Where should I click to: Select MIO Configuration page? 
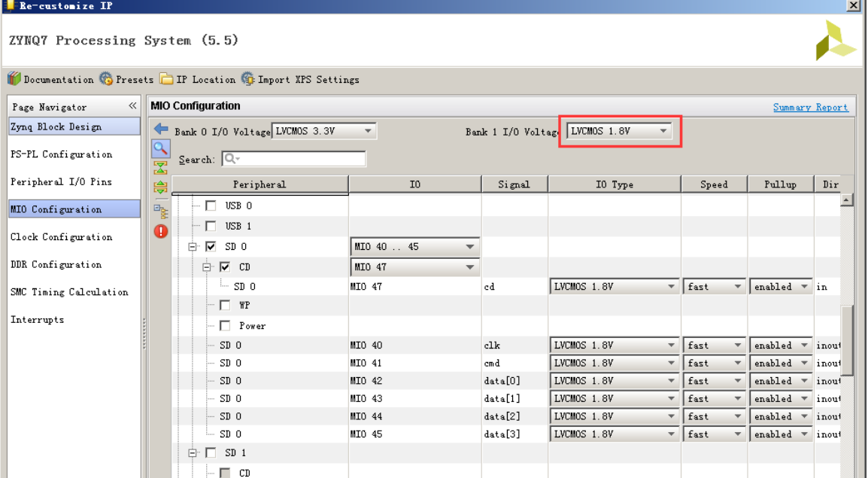click(x=74, y=209)
